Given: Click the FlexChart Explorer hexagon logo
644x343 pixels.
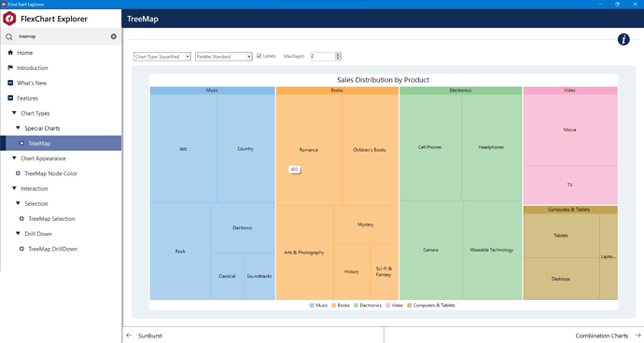Looking at the screenshot, I should (9, 19).
